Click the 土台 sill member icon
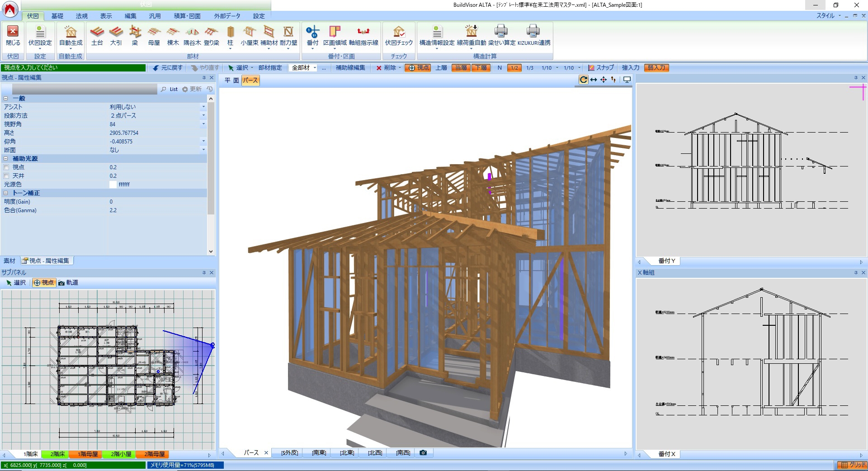The width and height of the screenshot is (868, 471). 97,36
